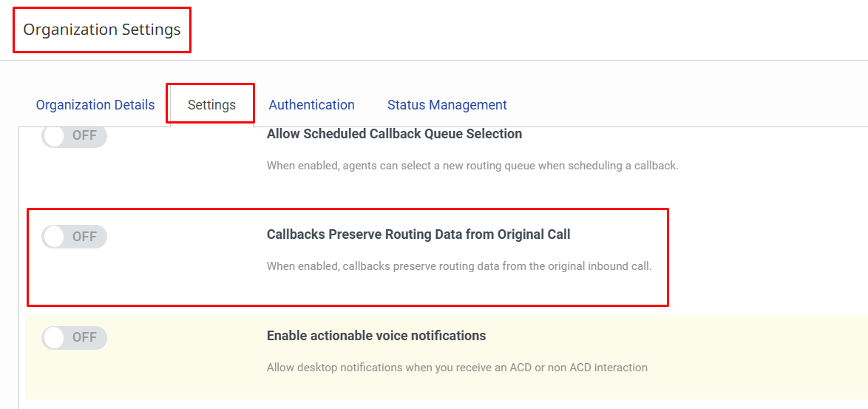Switch to the Authentication tab

point(311,105)
